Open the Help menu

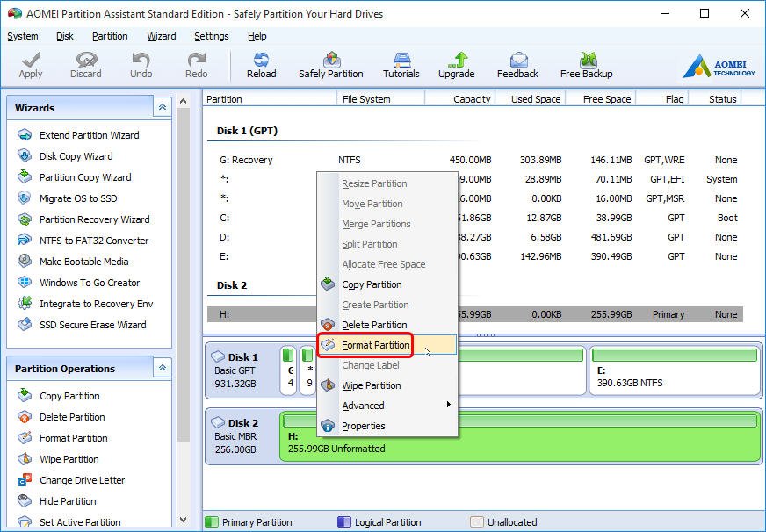(x=257, y=36)
